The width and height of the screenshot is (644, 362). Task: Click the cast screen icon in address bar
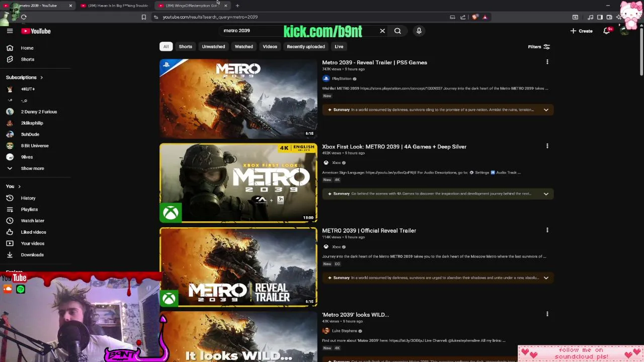tap(452, 17)
